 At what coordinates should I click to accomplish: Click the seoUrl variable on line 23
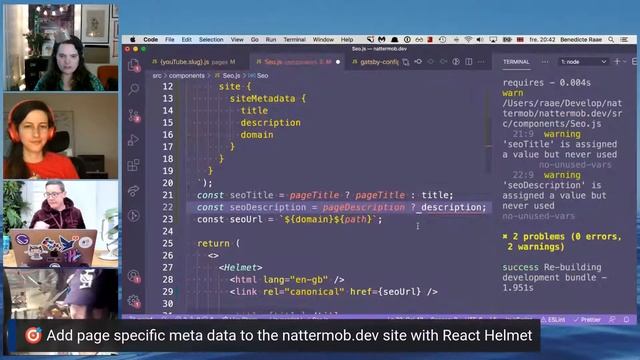[246, 220]
